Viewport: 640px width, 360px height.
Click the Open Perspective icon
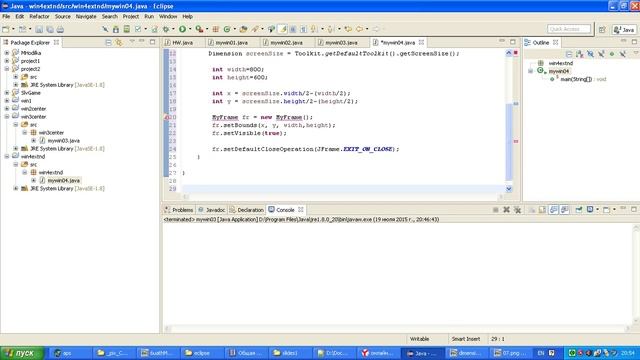pos(602,29)
